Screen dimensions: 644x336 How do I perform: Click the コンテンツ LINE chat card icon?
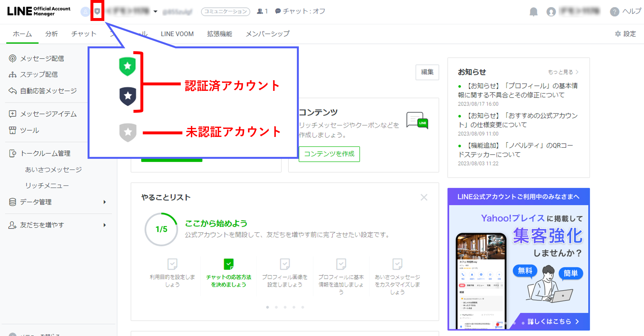(x=417, y=120)
